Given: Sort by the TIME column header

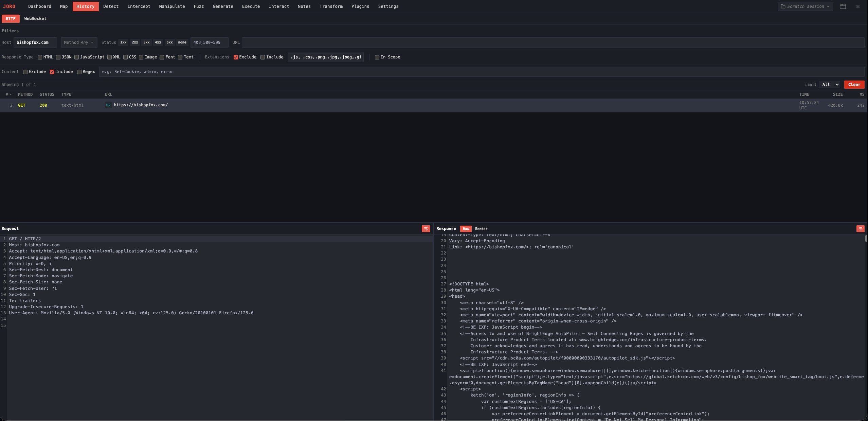Looking at the screenshot, I should (x=804, y=94).
